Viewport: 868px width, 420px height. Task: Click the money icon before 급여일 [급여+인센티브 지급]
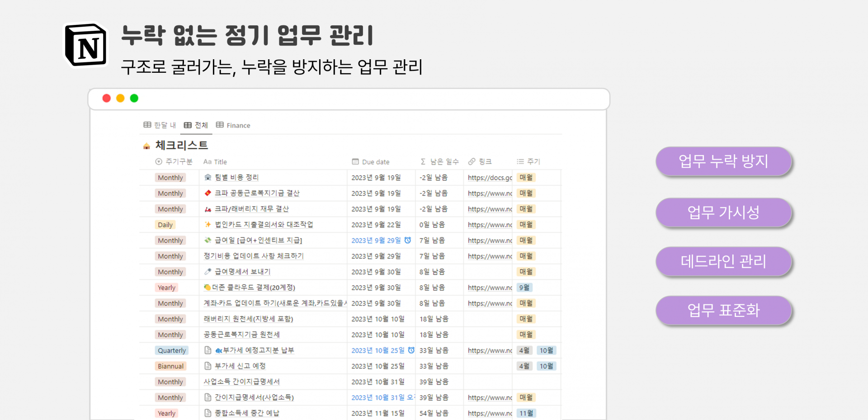(208, 240)
